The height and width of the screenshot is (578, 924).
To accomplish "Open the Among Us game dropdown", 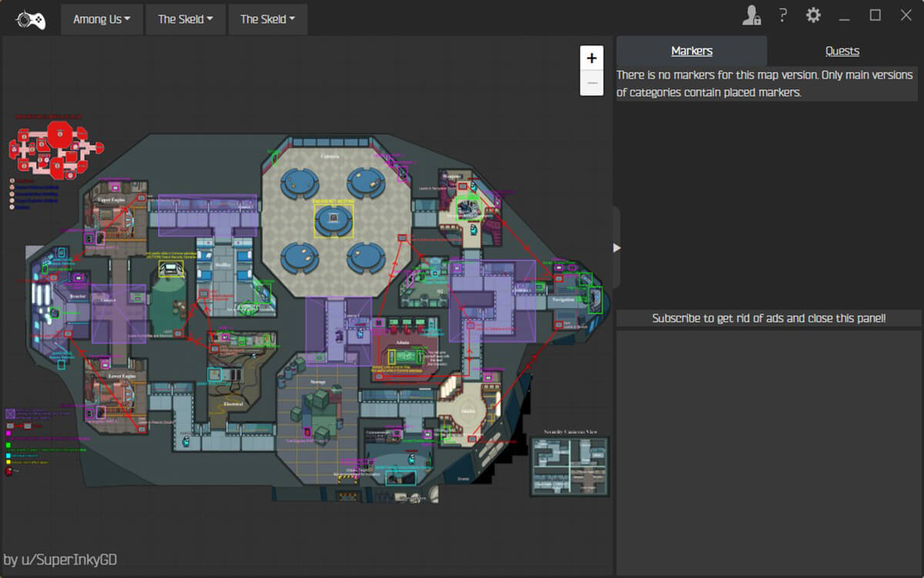I will 102,19.
